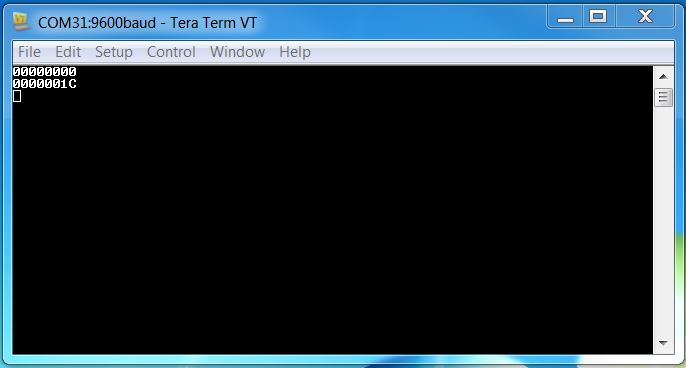The width and height of the screenshot is (686, 368).
Task: Open the Edit menu
Action: (x=68, y=52)
